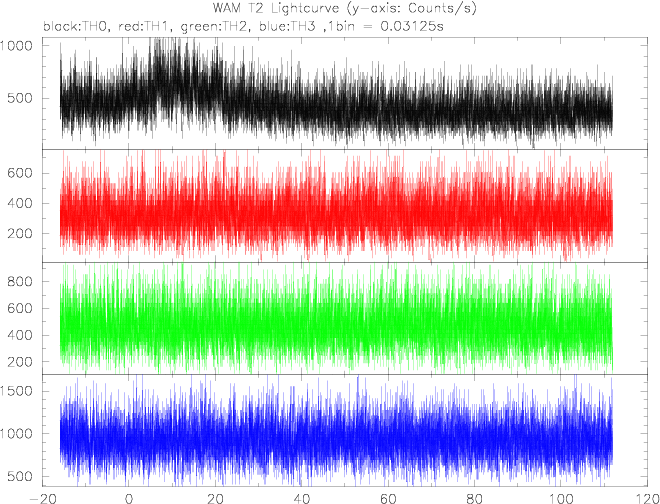Screen dimensions: 660x504
Task: Click the green TH2 lightcurve trace
Action: tap(336, 319)
